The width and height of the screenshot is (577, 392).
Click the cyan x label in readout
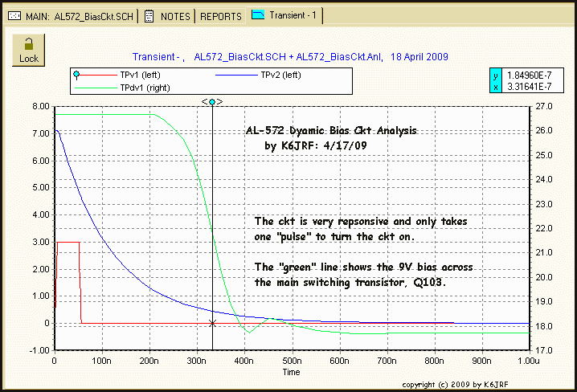(x=496, y=87)
